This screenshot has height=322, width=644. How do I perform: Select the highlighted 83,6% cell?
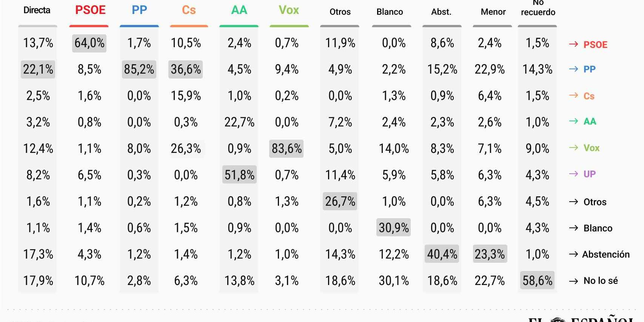pos(287,149)
